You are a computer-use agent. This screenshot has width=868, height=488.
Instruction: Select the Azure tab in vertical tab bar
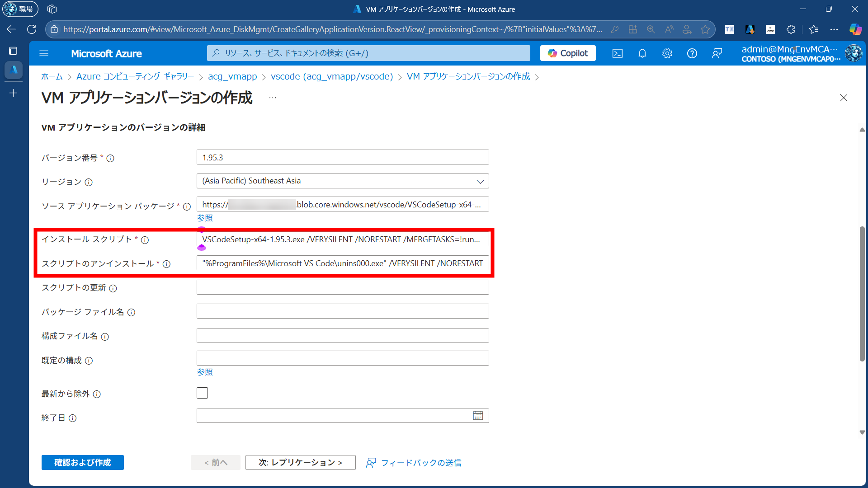pyautogui.click(x=14, y=70)
